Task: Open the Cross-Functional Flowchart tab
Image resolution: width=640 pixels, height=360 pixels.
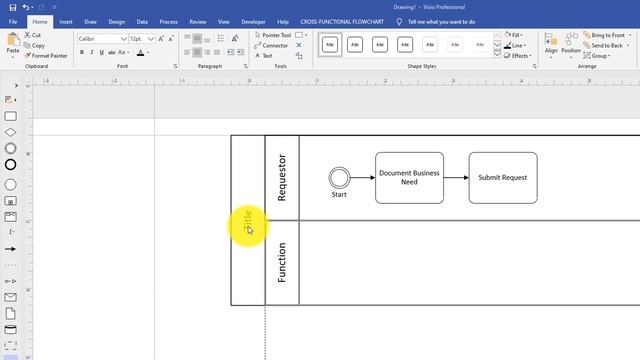Action: click(x=342, y=22)
